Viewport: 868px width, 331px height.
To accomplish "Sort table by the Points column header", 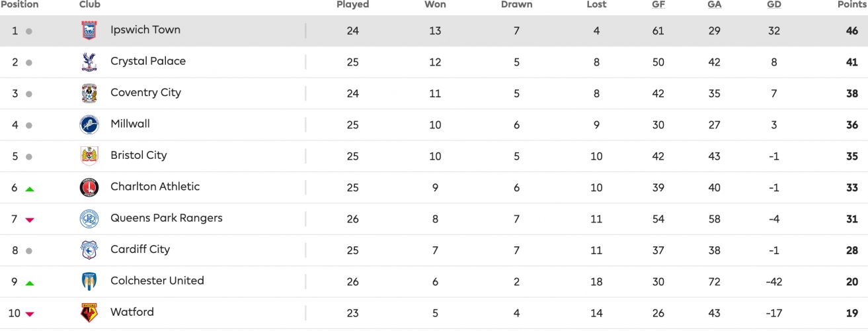I will point(852,5).
